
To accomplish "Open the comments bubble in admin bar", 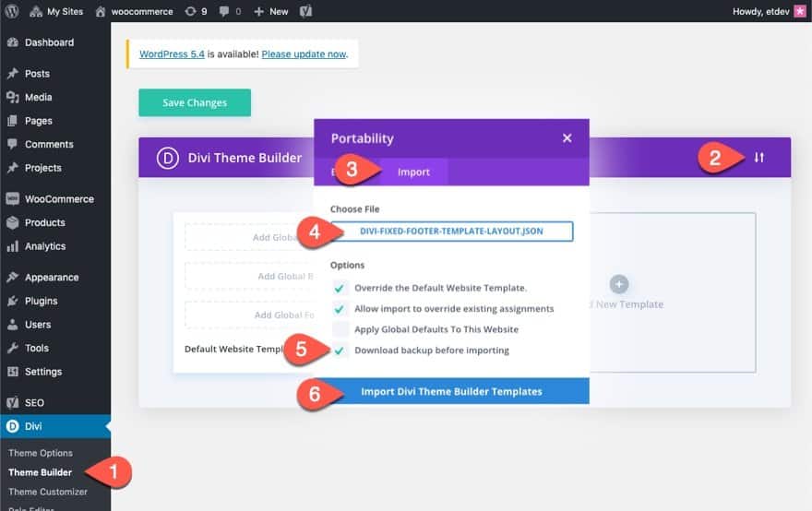I will pos(230,11).
